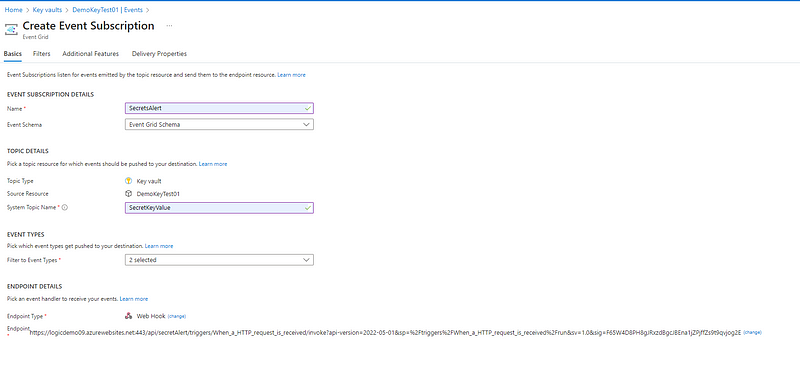Click the Filter to Event Types label

pos(32,260)
